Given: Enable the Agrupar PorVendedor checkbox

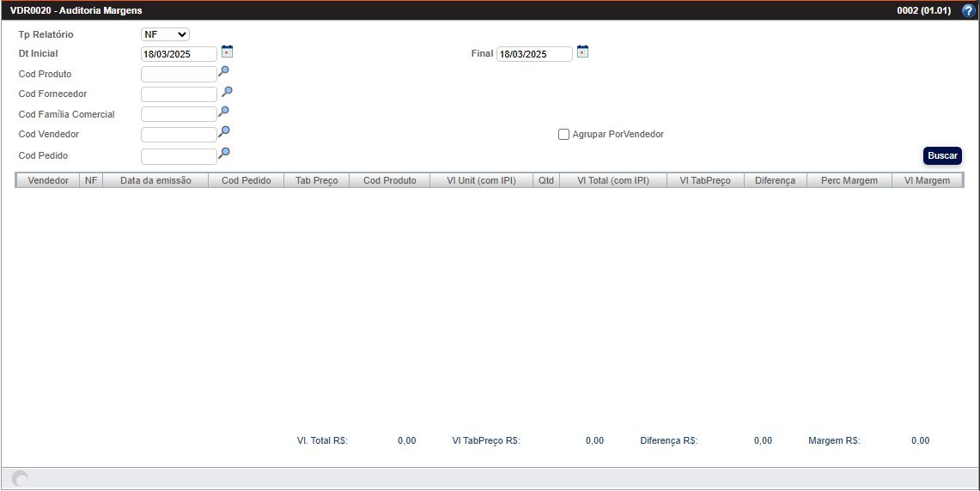Looking at the screenshot, I should pyautogui.click(x=563, y=135).
